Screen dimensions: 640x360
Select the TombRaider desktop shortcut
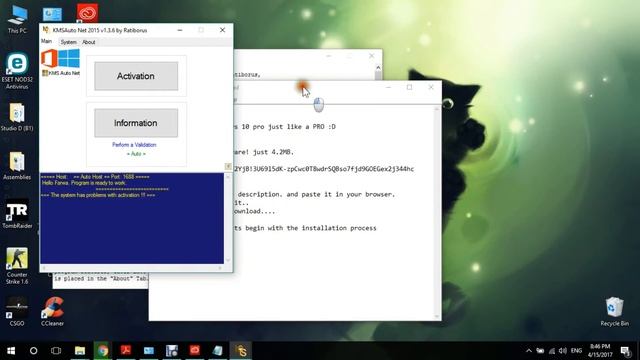pos(17,214)
